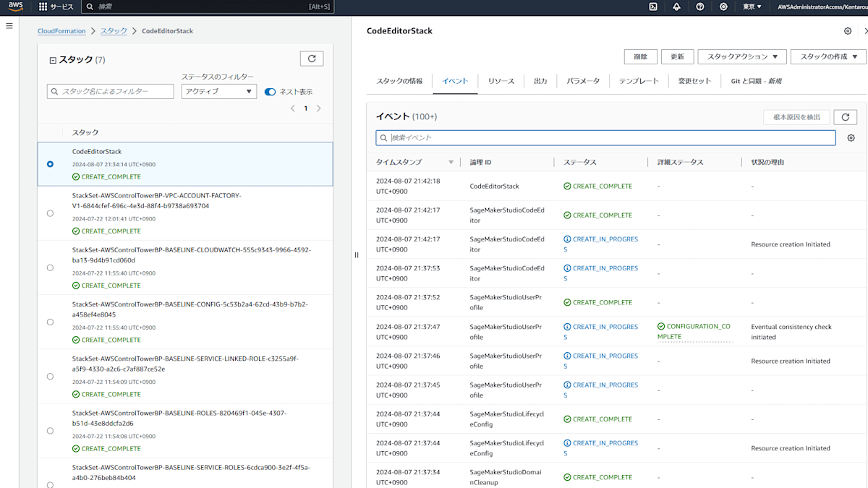Click SageMakerStudioDomainCleanup logical ID
The width and height of the screenshot is (868, 488).
point(506,477)
